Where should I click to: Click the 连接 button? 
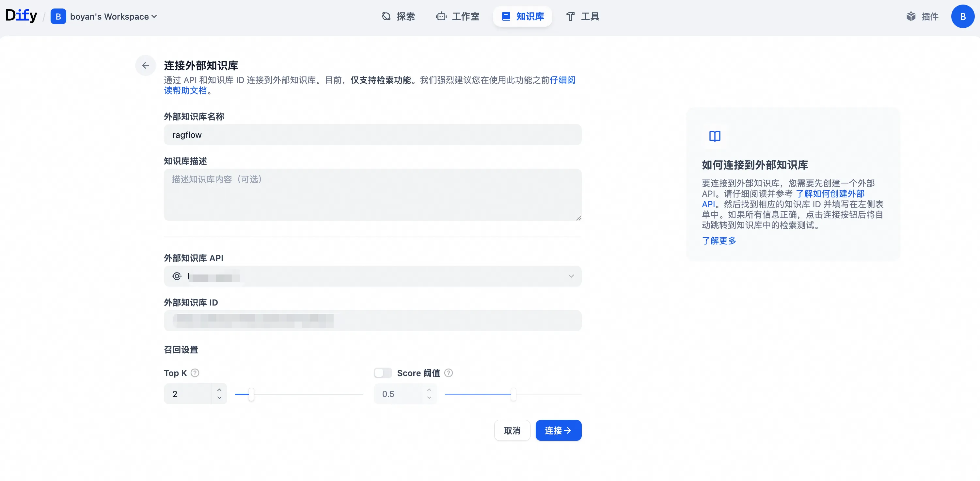click(x=558, y=430)
